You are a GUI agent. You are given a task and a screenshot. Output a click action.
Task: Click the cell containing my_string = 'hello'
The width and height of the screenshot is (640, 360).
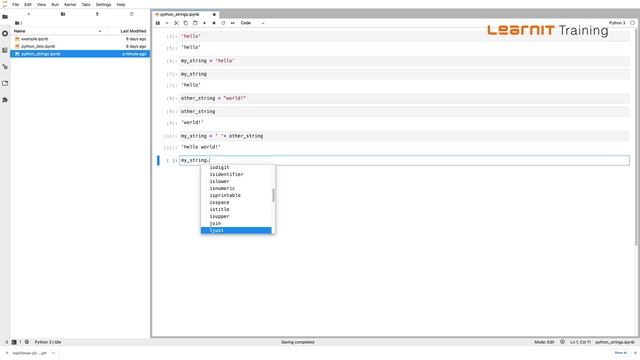[404, 61]
